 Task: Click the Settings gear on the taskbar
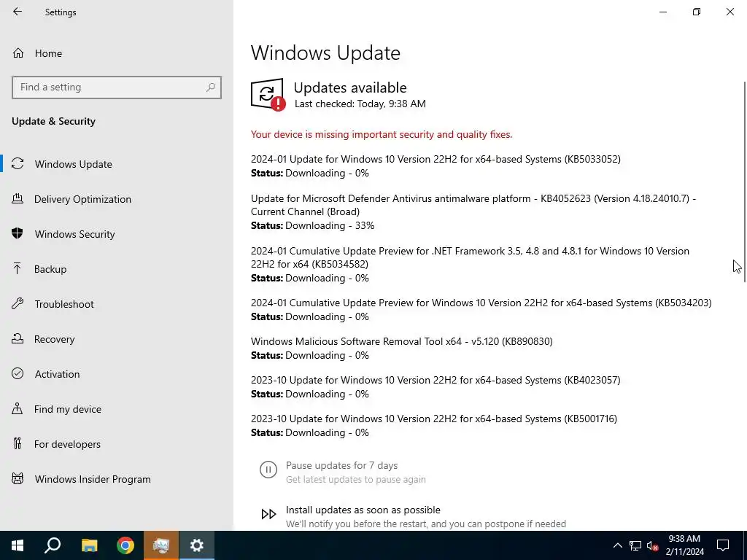(x=197, y=545)
